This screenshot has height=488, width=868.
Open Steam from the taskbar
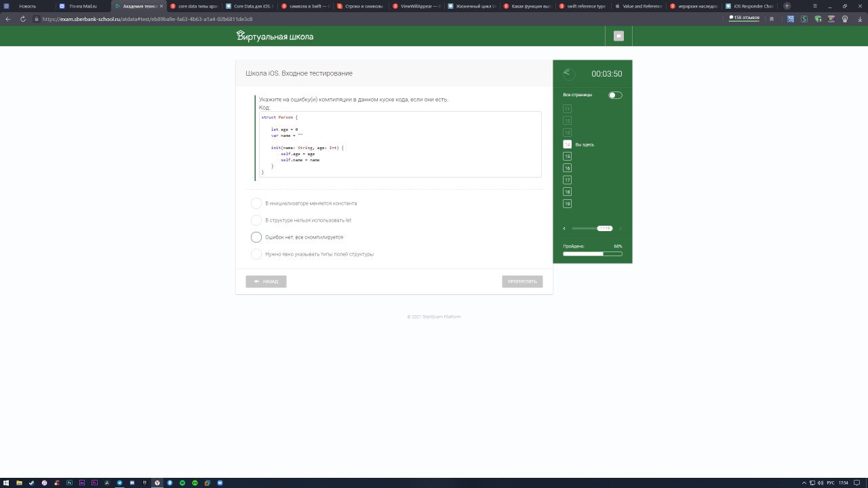(32, 483)
